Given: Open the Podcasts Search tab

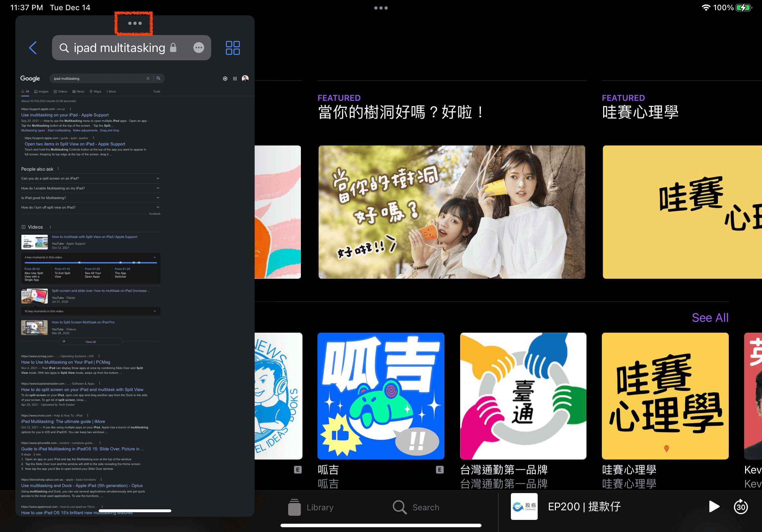Looking at the screenshot, I should [x=416, y=507].
